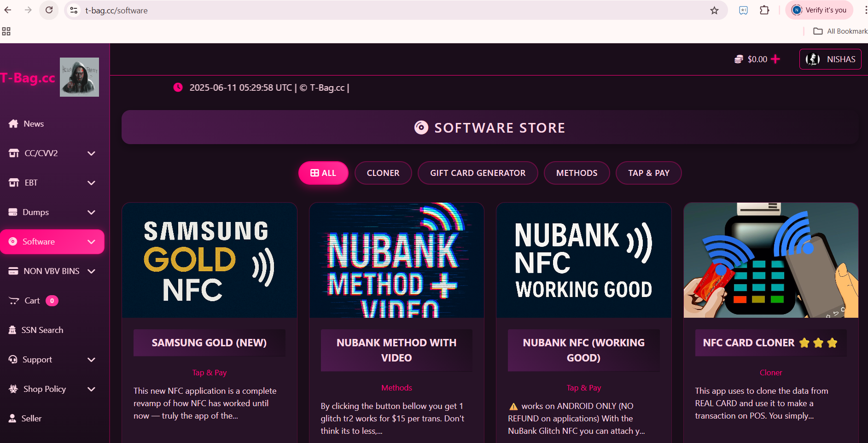The height and width of the screenshot is (443, 868).
Task: Click the hooded figure avatar image
Action: click(x=79, y=77)
